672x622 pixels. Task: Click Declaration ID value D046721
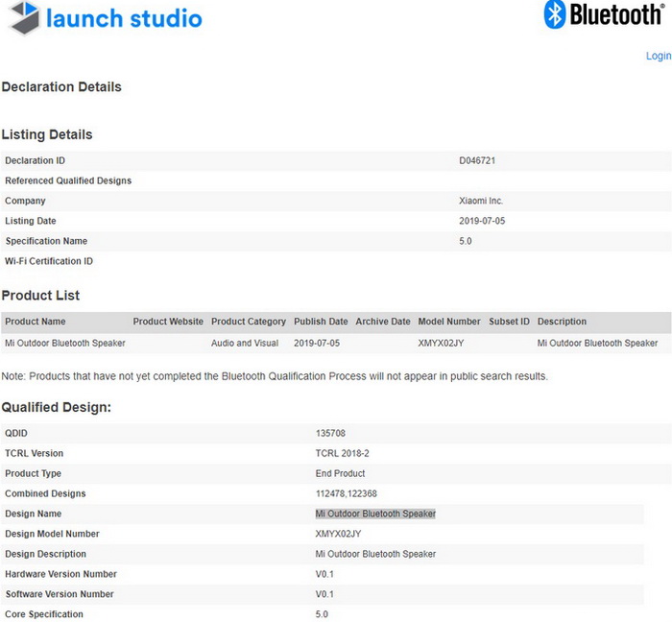coord(477,160)
